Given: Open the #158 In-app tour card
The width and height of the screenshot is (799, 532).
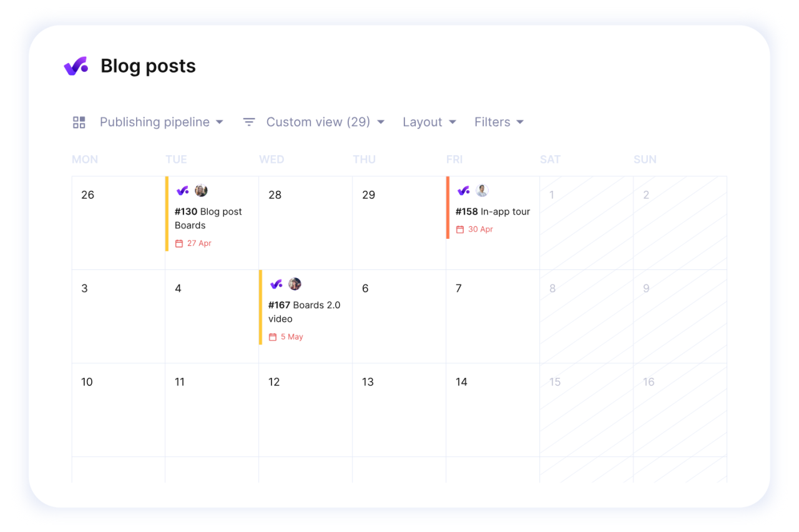Looking at the screenshot, I should 493,212.
